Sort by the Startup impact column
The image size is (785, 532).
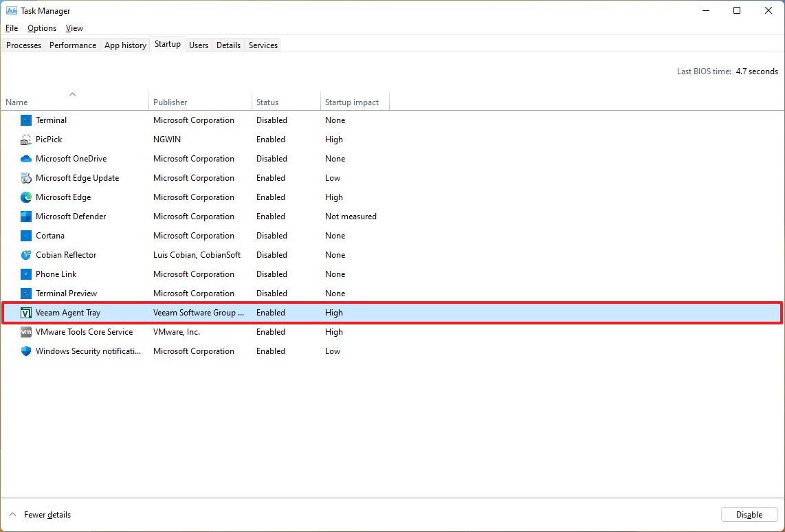[351, 102]
